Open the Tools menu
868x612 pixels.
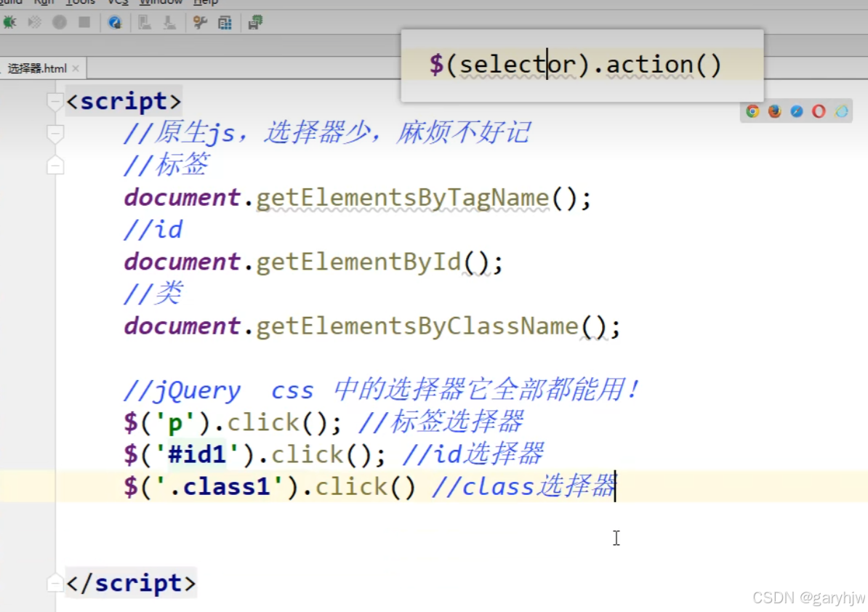80,3
